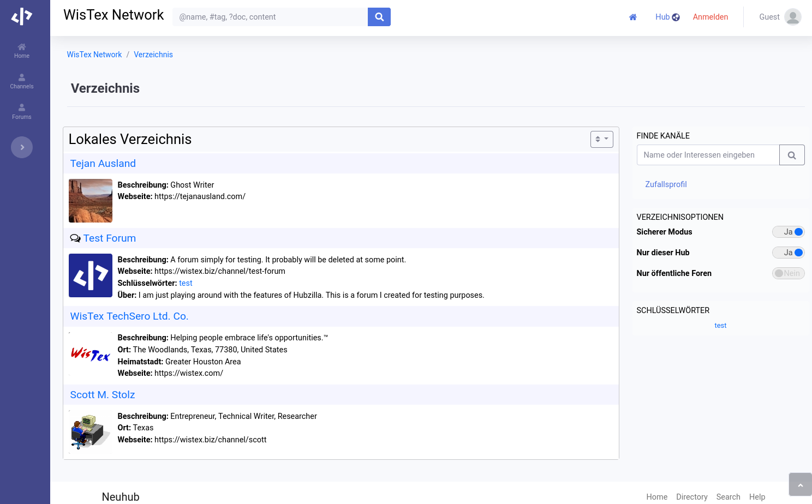Enable Nur öffentliche Foren switch
Viewport: 812px width, 504px height.
pos(788,273)
